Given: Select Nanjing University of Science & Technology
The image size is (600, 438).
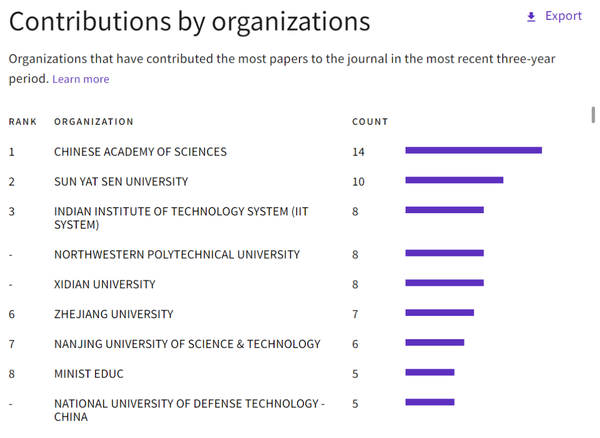Looking at the screenshot, I should (187, 344).
